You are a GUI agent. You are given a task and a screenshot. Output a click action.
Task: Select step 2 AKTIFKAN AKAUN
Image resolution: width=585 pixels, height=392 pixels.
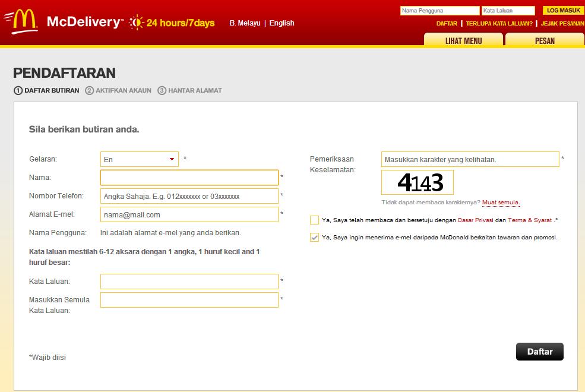click(118, 90)
